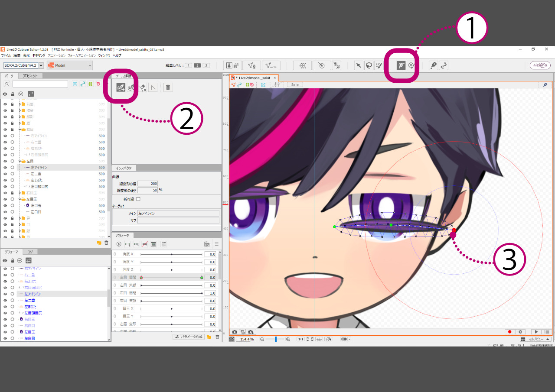Collapse the 左目 folder in parts tree
The height and width of the screenshot is (392, 555).
click(x=20, y=161)
